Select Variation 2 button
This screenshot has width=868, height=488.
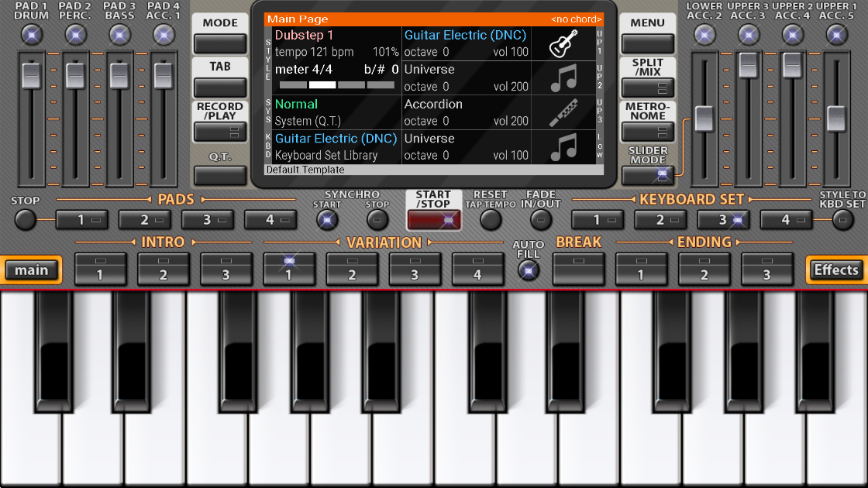(x=352, y=269)
